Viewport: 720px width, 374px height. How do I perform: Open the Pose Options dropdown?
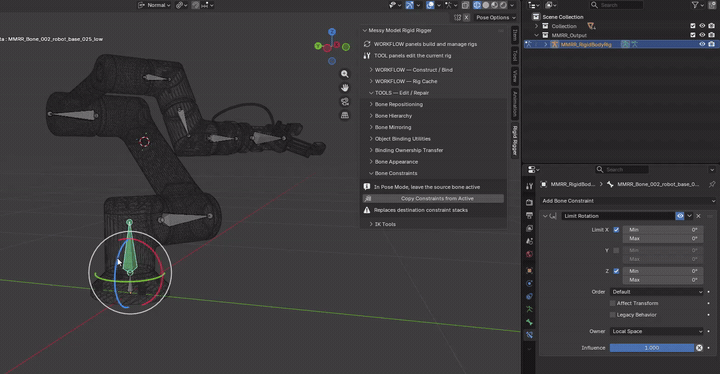pyautogui.click(x=495, y=17)
